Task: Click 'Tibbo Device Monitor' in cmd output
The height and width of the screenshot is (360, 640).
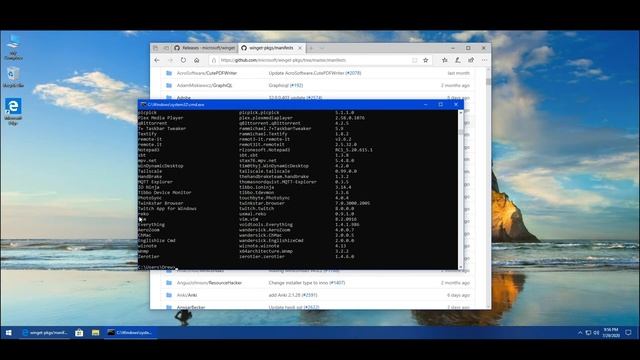Action: [x=164, y=192]
